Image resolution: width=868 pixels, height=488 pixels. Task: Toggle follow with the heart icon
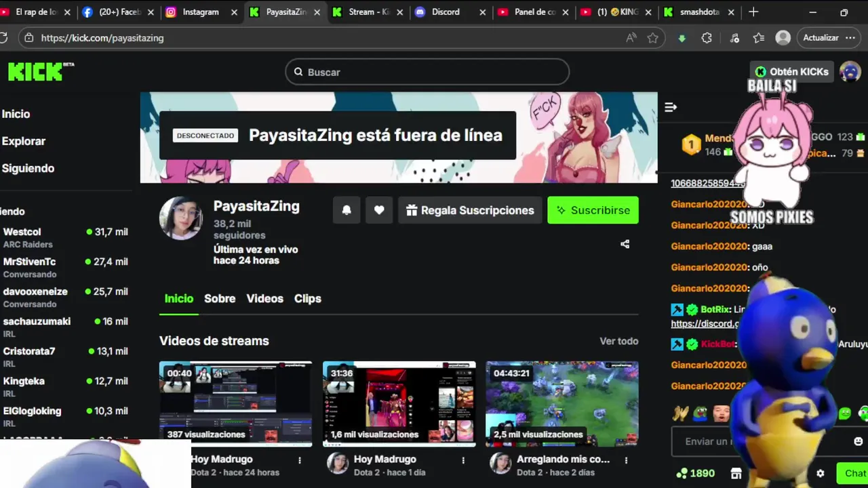[379, 210]
